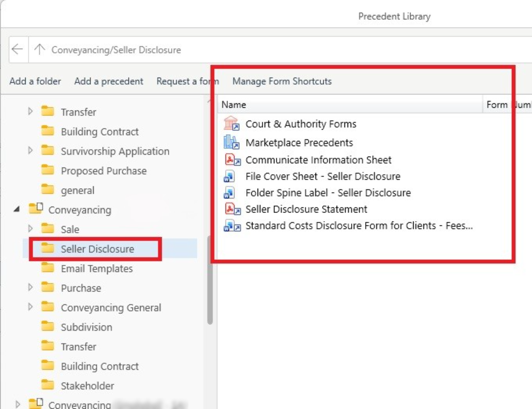Viewport: 532px width, 409px height.
Task: Click the up-one-level arrow icon
Action: (x=40, y=50)
